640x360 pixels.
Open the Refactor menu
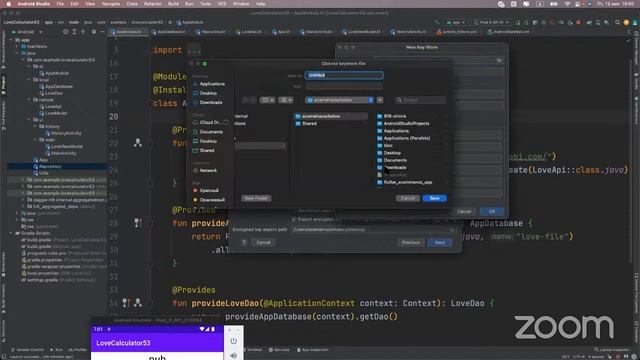[x=153, y=4]
